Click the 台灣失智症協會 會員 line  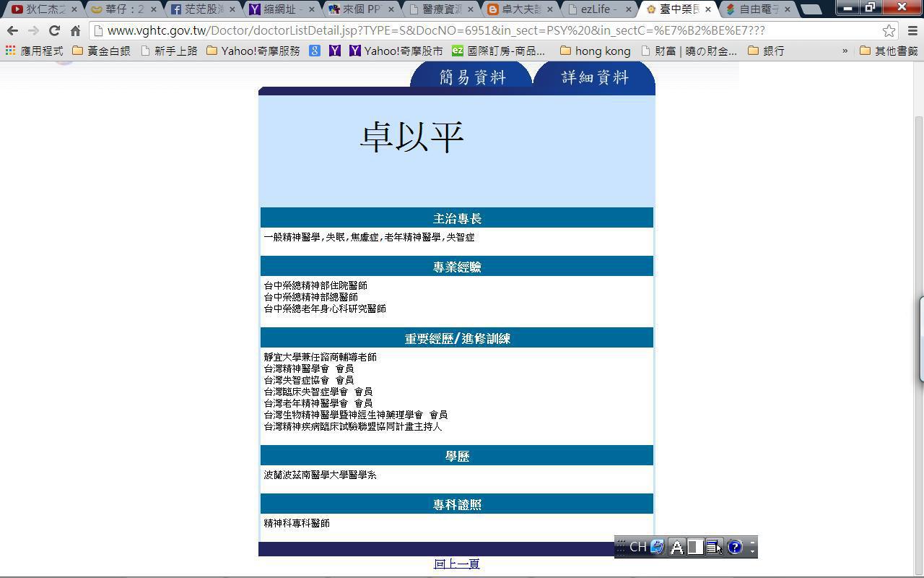pyautogui.click(x=309, y=380)
